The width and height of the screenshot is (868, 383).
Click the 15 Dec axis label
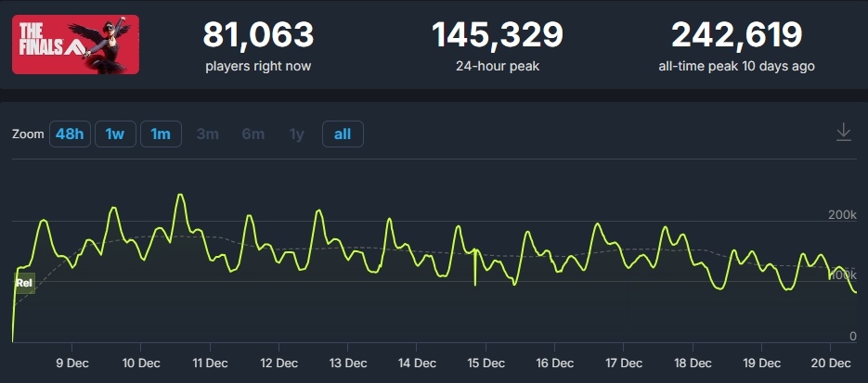tap(486, 363)
